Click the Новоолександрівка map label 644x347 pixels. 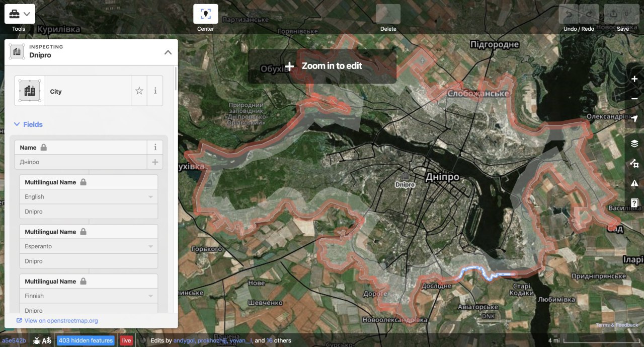(394, 320)
